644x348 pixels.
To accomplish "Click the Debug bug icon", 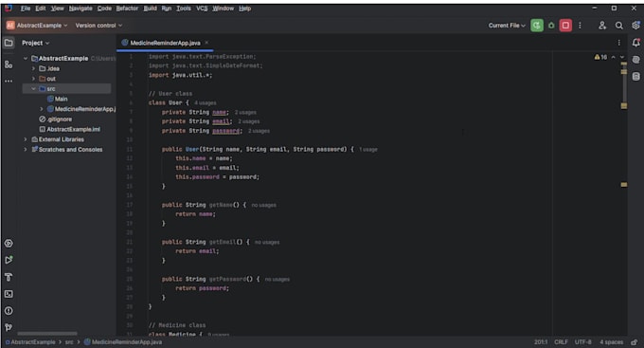I will tap(551, 26).
